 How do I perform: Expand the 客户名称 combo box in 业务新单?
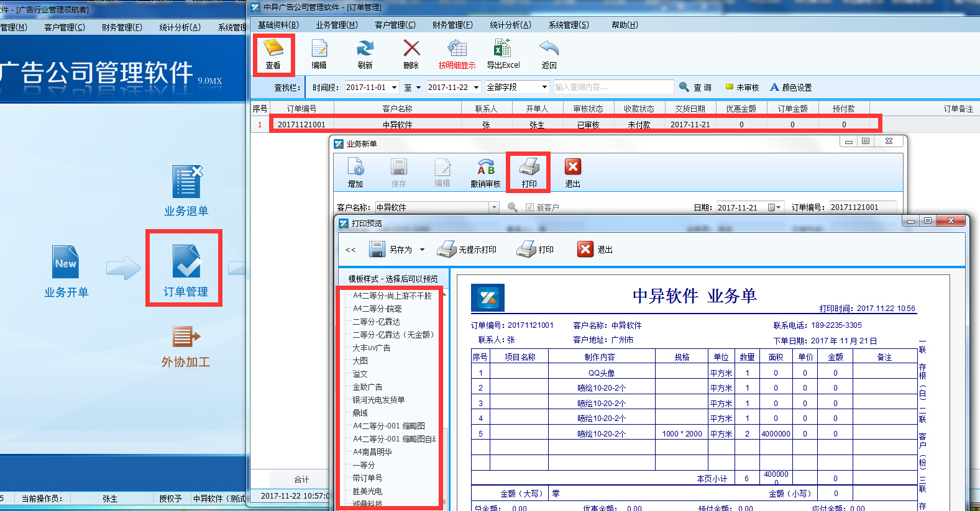[495, 207]
